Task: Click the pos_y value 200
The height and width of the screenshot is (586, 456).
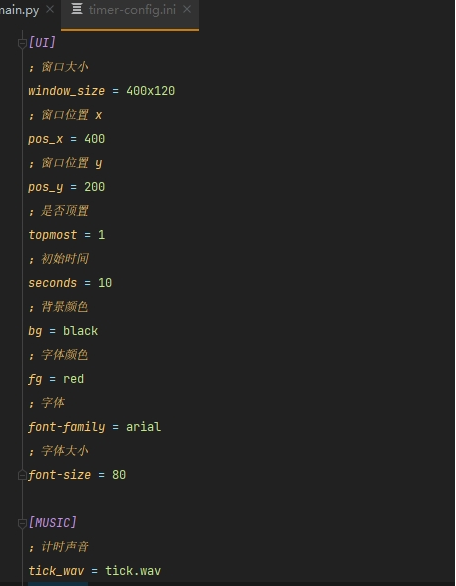Action: 95,187
